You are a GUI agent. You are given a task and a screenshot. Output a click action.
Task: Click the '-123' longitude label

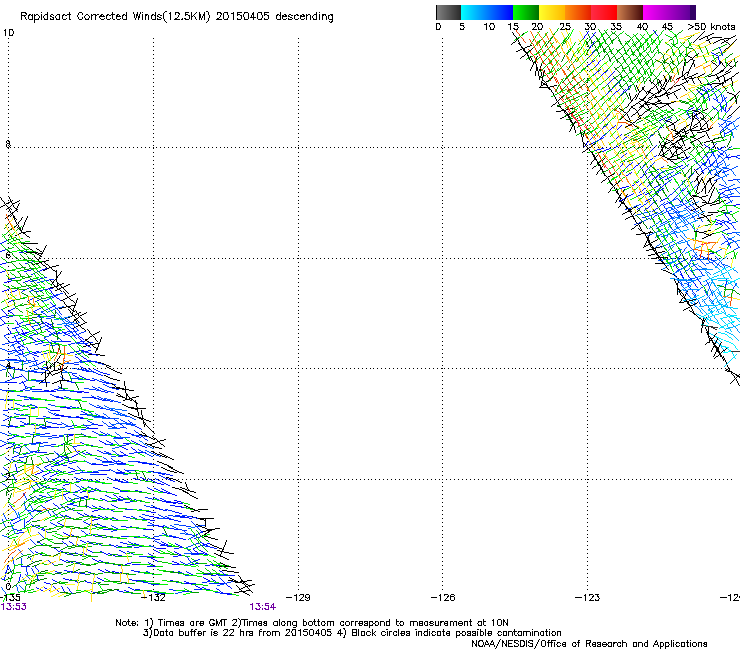click(587, 598)
